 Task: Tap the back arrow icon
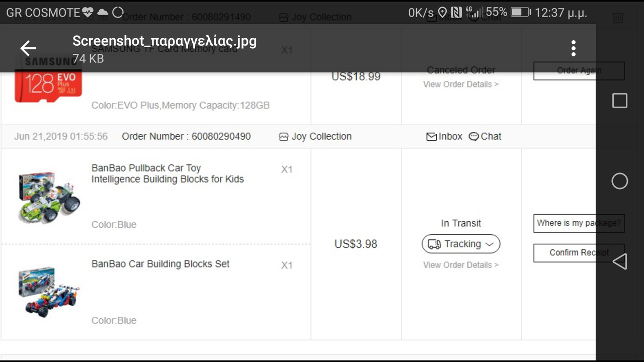point(28,48)
